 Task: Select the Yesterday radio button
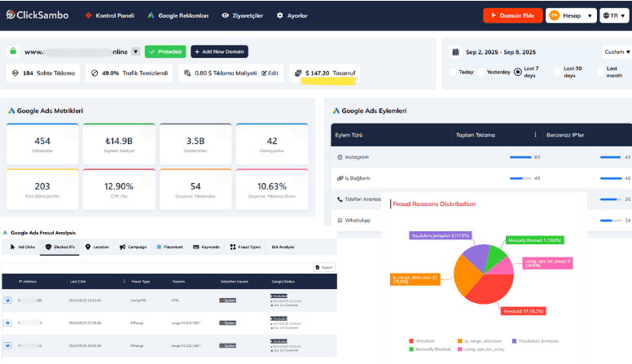(481, 72)
